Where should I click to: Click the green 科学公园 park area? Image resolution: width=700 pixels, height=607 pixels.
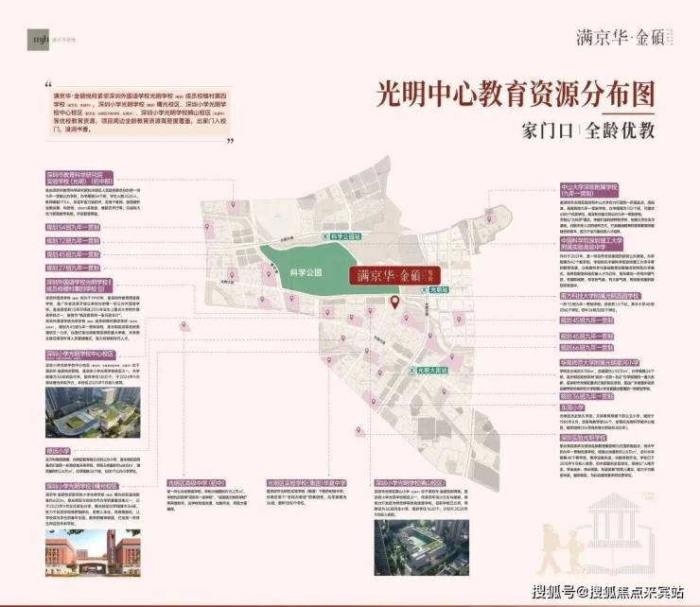pos(306,272)
